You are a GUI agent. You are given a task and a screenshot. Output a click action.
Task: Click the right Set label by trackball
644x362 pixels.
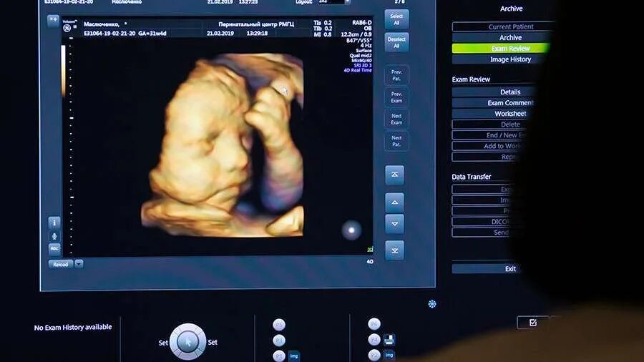[213, 342]
